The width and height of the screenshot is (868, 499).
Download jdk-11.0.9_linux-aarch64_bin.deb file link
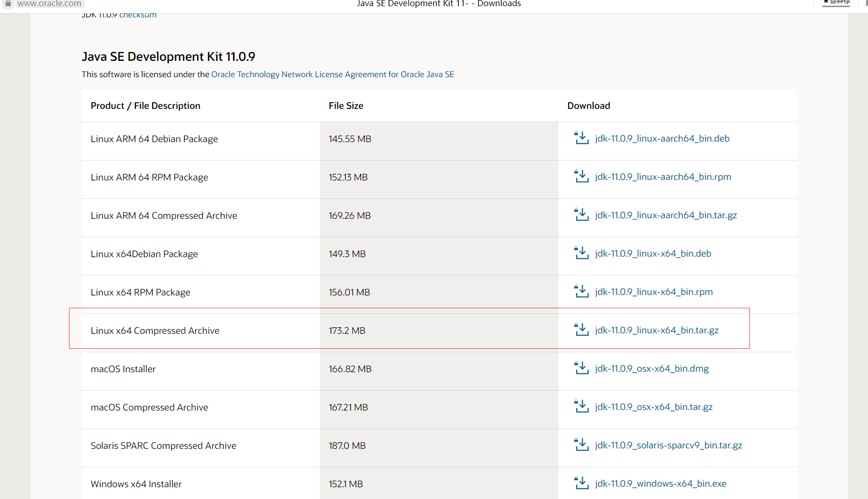[662, 139]
